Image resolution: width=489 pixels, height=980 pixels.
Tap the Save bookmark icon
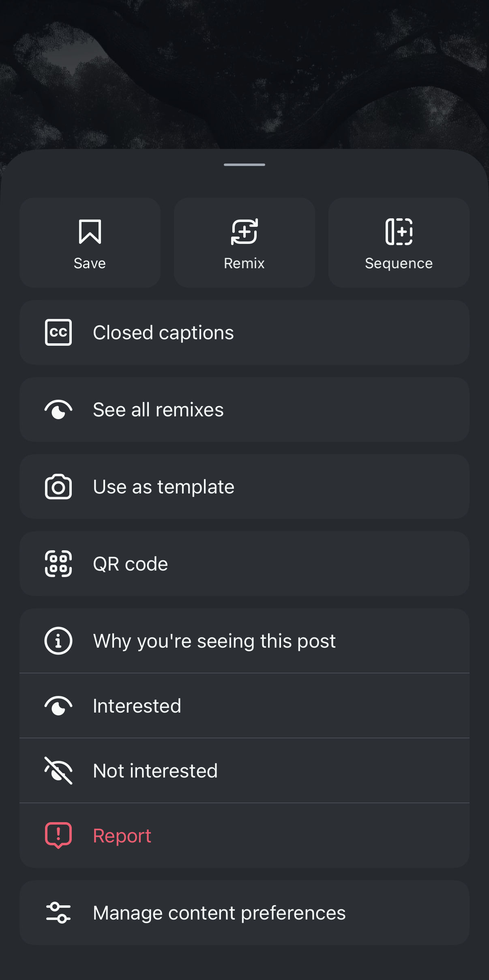[x=90, y=232]
